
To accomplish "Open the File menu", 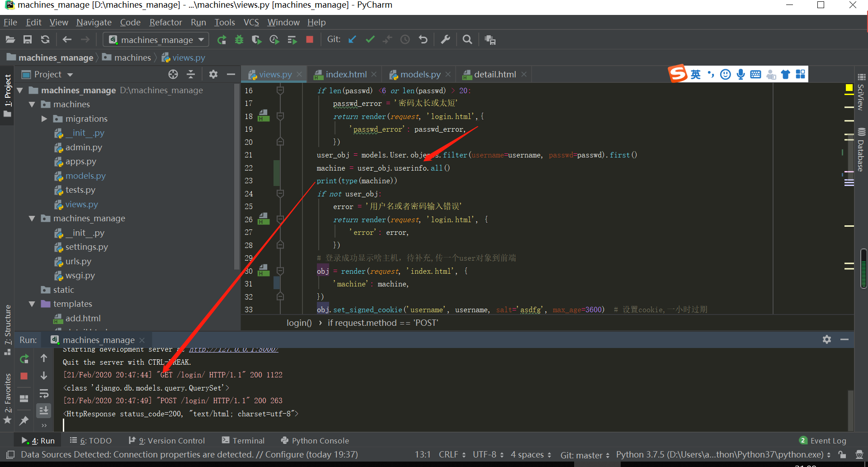I will [x=10, y=22].
